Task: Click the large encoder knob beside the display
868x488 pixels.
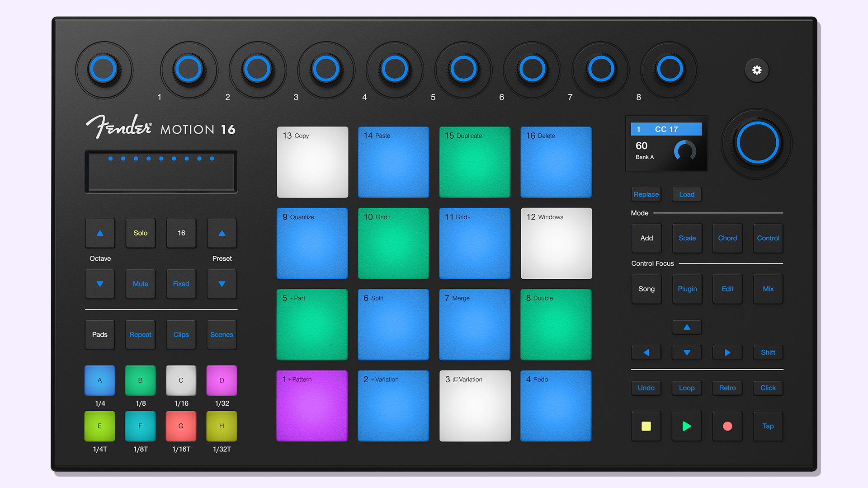Action: pyautogui.click(x=757, y=143)
